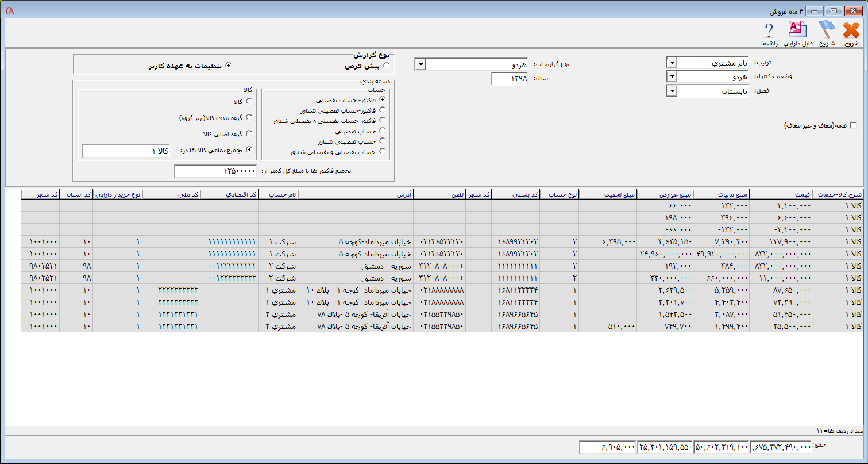
Task: Open the نوع گزارشات dropdown arrow
Action: click(420, 64)
